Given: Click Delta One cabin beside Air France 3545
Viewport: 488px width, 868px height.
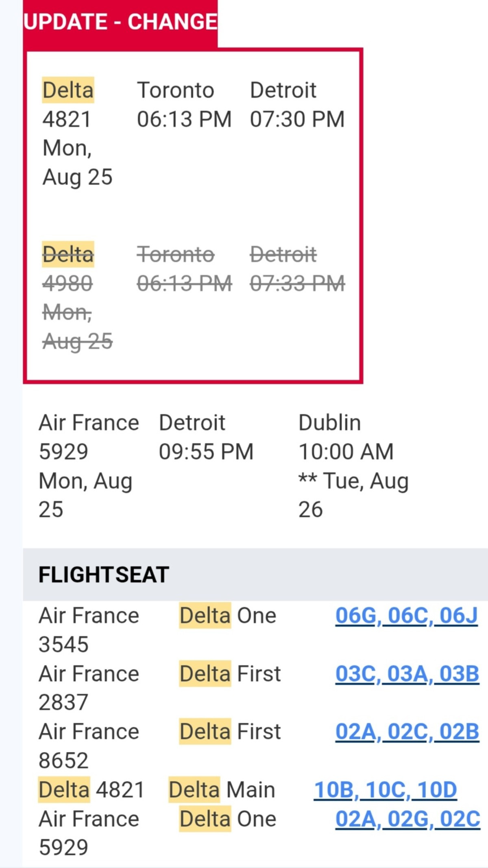Looking at the screenshot, I should (228, 615).
